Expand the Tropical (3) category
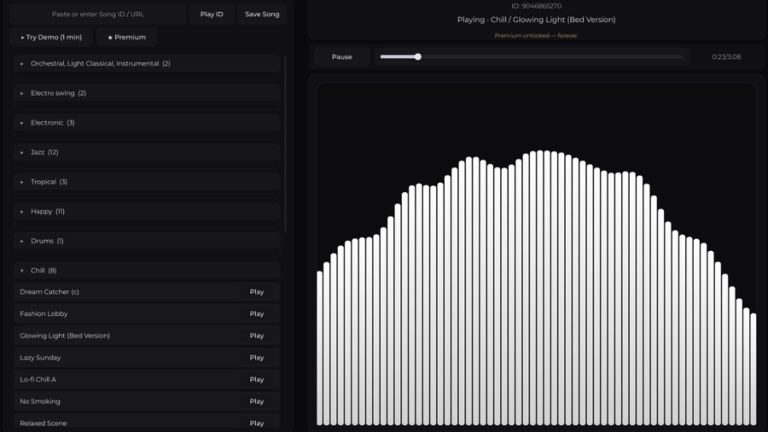The image size is (768, 432). [x=147, y=182]
